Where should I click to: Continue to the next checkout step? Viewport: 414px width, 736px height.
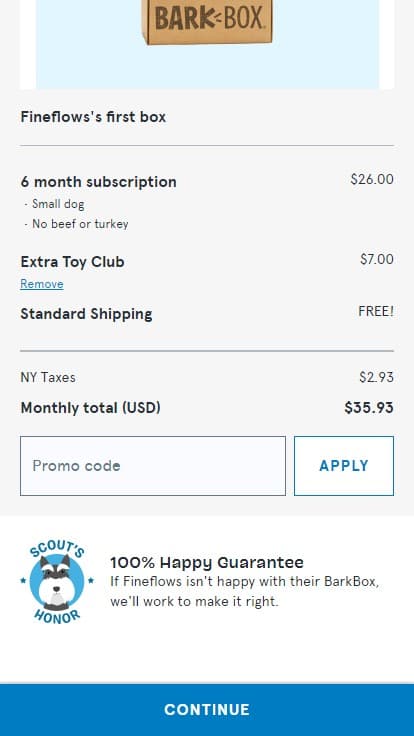(207, 710)
